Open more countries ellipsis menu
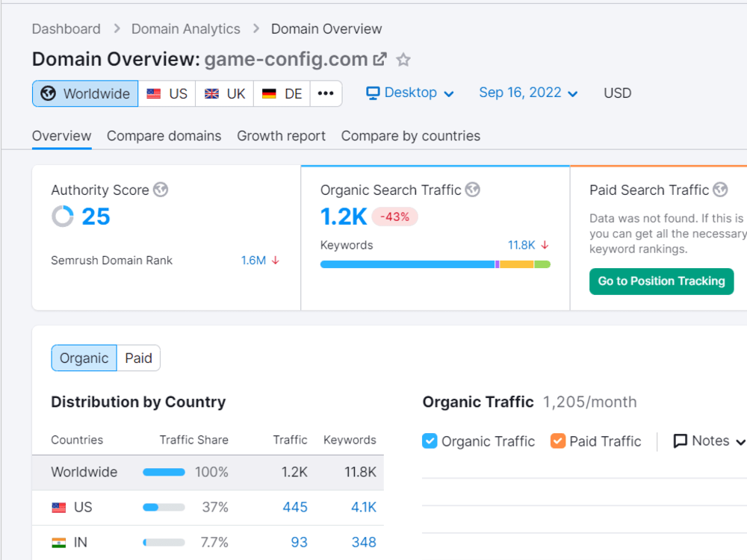 [x=326, y=93]
